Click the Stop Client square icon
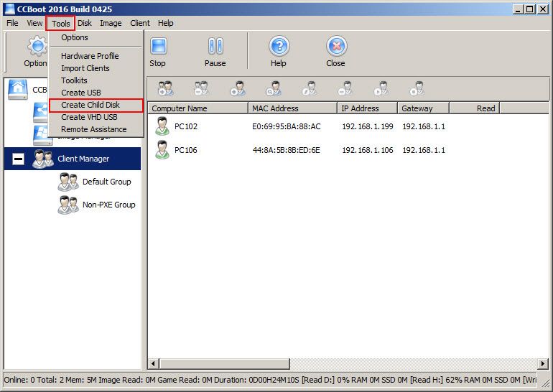 point(417,89)
